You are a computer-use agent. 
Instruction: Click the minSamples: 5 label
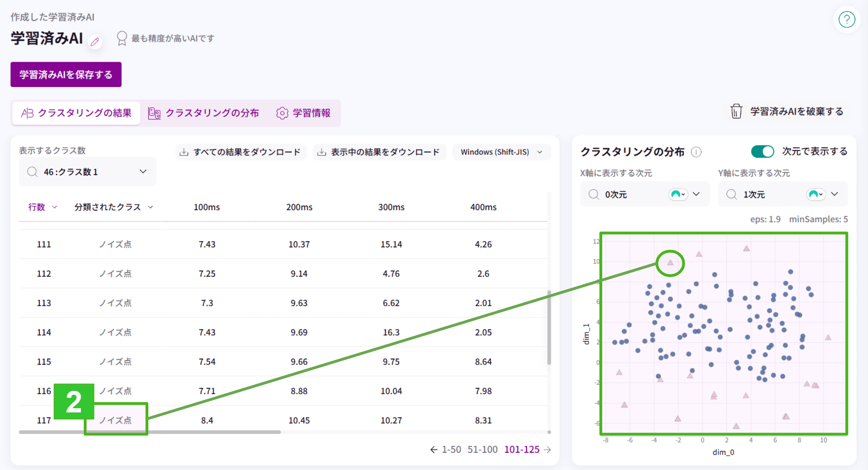coord(818,219)
